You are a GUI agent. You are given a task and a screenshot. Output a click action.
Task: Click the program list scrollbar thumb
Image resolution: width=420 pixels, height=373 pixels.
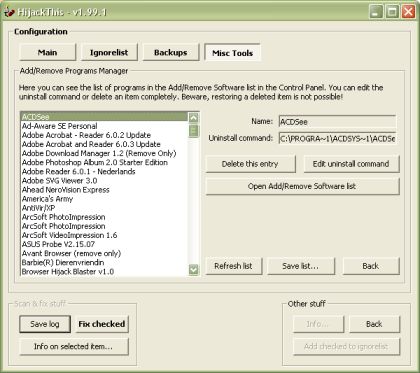(193, 130)
